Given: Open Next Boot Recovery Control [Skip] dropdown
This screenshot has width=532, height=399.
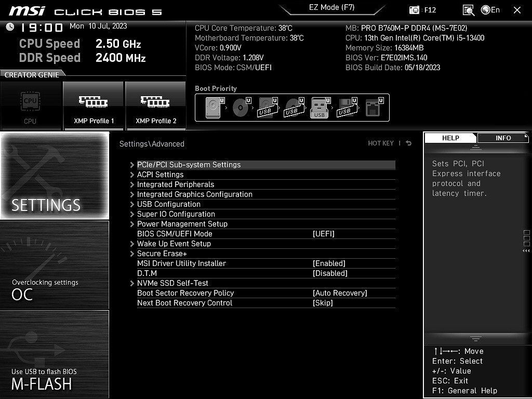Looking at the screenshot, I should pyautogui.click(x=323, y=303).
